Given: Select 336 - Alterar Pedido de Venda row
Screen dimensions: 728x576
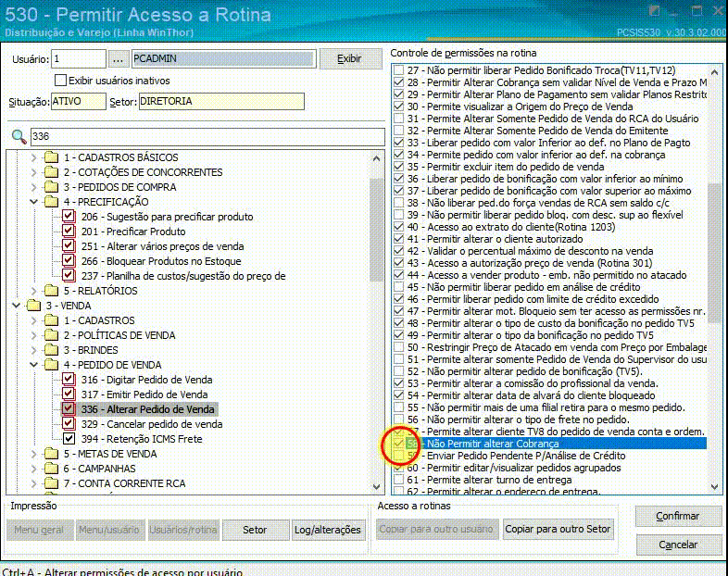Looking at the screenshot, I should [x=147, y=409].
